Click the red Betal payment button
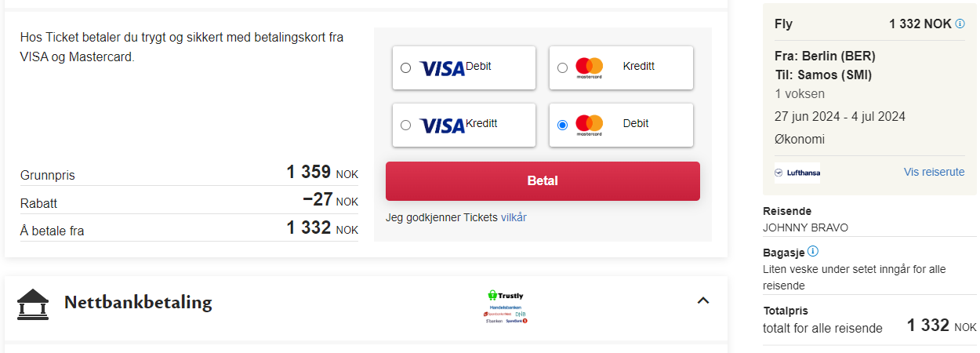 pos(543,181)
